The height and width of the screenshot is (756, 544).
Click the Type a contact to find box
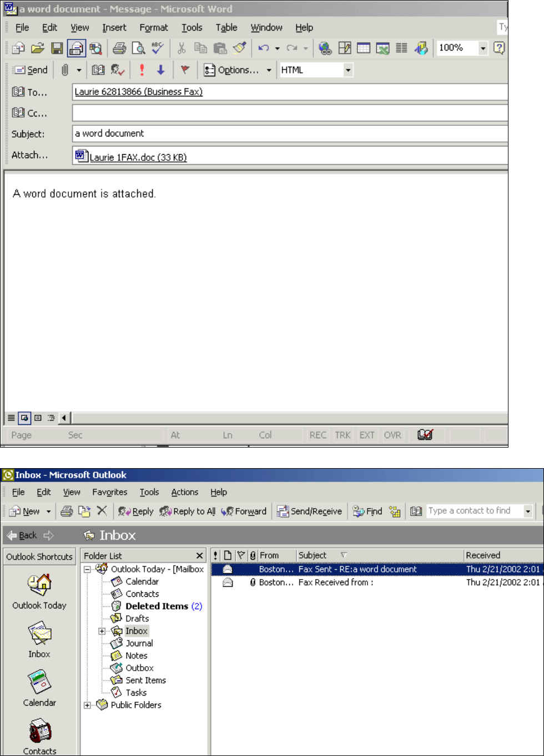pyautogui.click(x=475, y=511)
